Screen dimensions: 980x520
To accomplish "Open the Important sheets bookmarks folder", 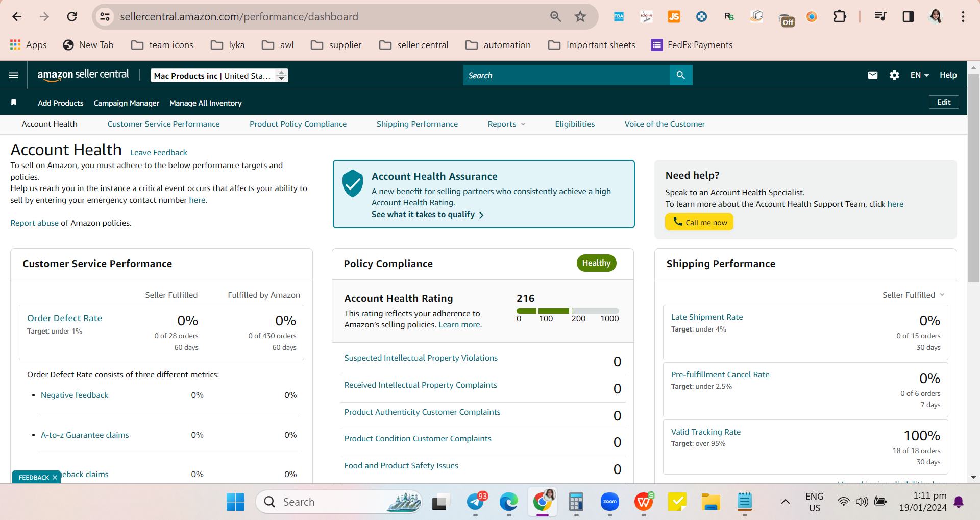I will pyautogui.click(x=592, y=45).
